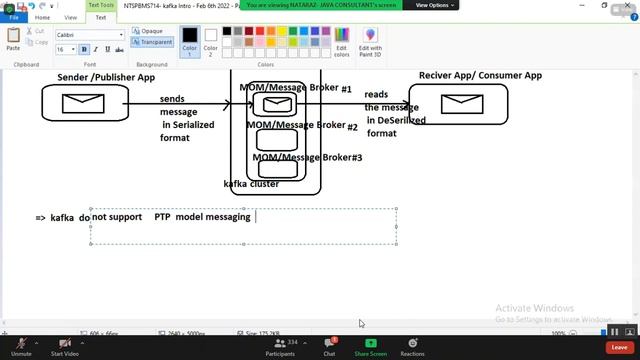This screenshot has width=640, height=360.
Task: Click the Undo arrow icon
Action: point(31,6)
